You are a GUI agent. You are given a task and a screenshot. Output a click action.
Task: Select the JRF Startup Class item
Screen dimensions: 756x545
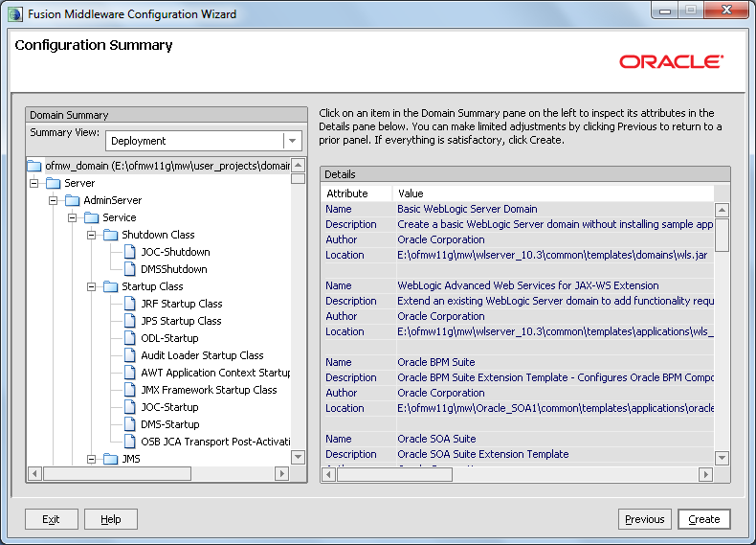coord(182,304)
